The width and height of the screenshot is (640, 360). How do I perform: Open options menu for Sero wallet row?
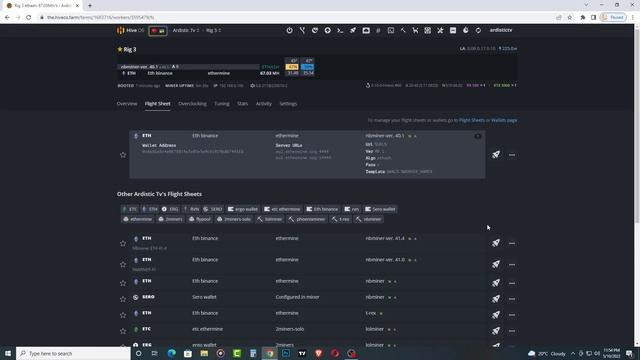[512, 299]
